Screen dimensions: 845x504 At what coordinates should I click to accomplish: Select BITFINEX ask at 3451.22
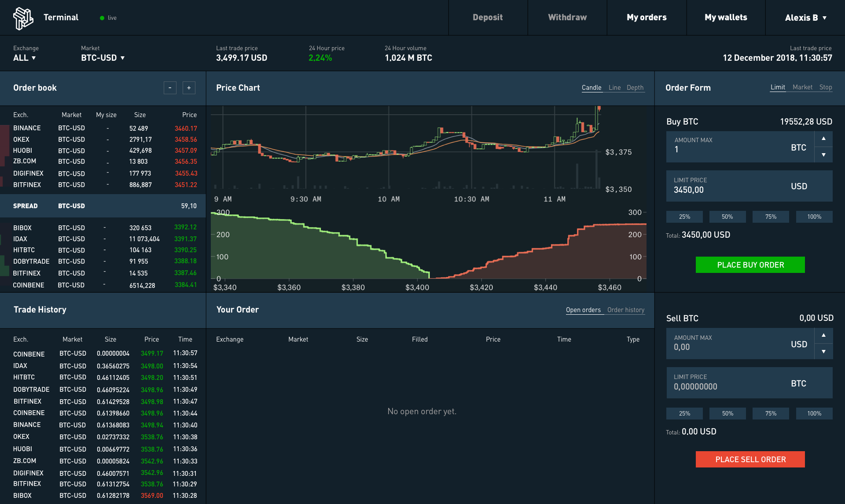(x=103, y=185)
